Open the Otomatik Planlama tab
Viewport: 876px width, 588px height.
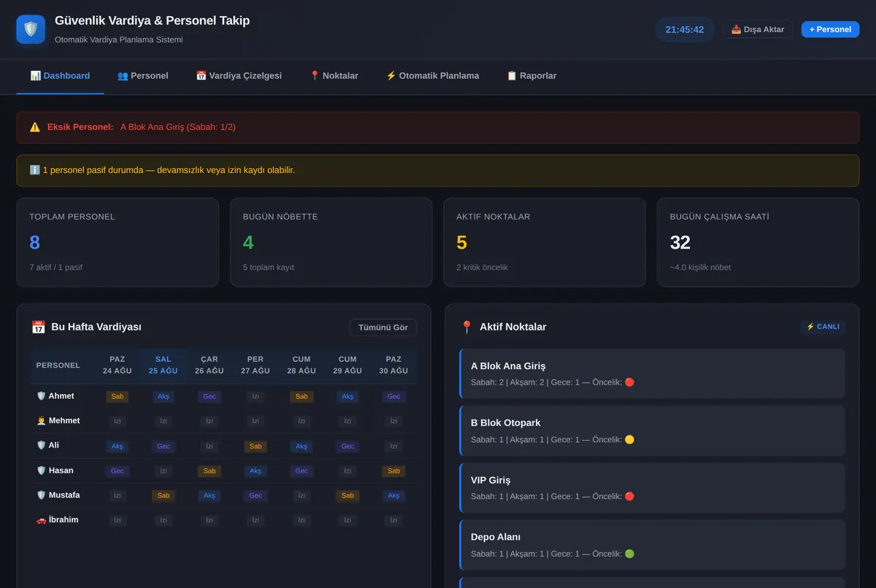[432, 76]
